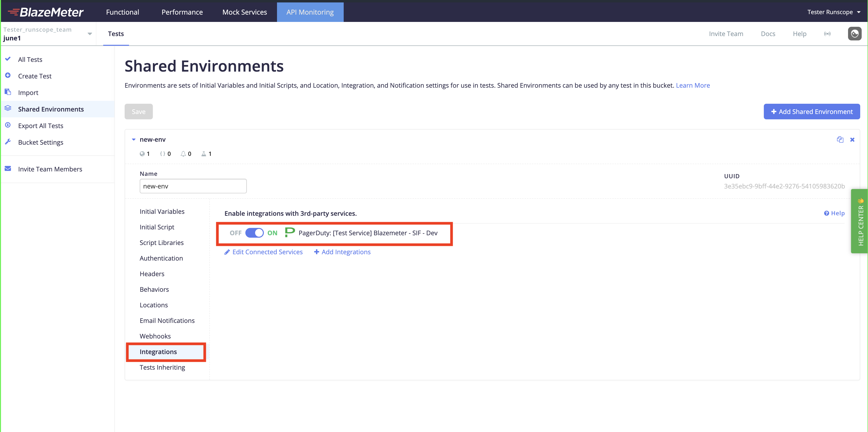This screenshot has width=868, height=432.
Task: Toggle the PagerDuty integration switch
Action: [x=254, y=233]
